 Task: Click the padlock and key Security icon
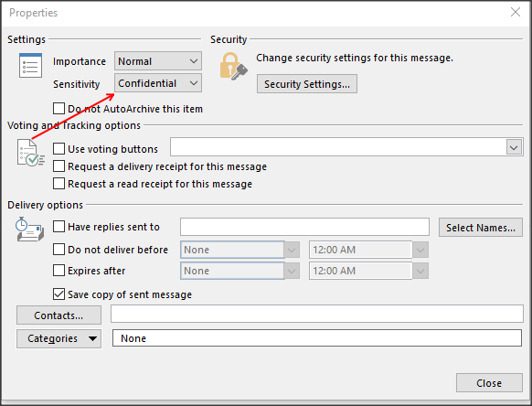(x=233, y=67)
